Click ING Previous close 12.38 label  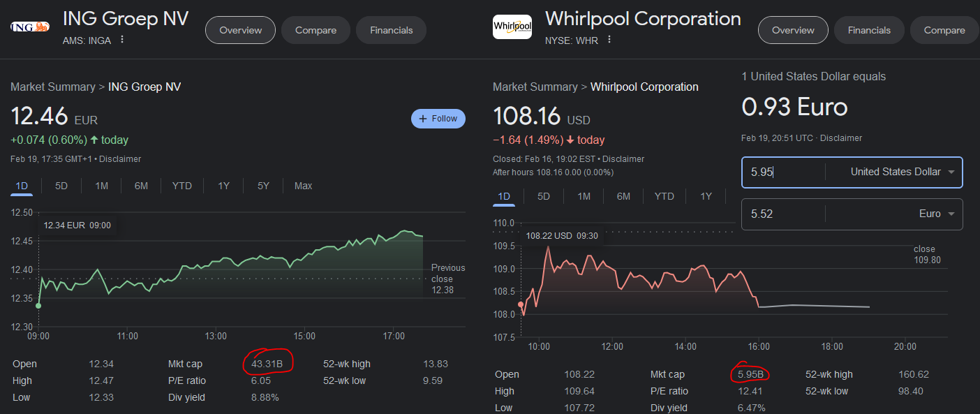click(448, 279)
